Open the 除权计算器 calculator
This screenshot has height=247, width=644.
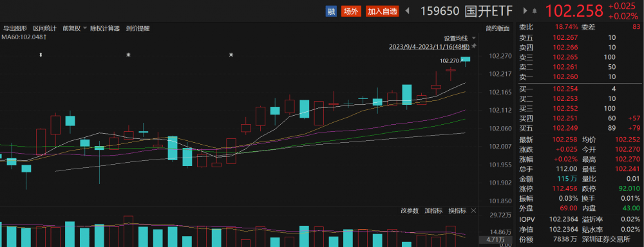tap(105, 28)
